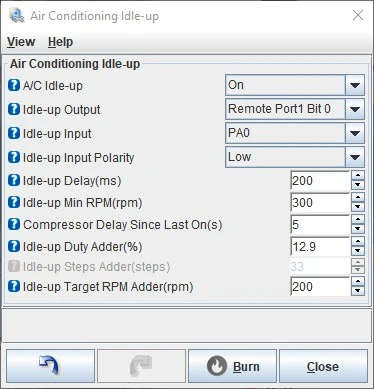The width and height of the screenshot is (374, 389).
Task: Decrease Idle-up Min RPM with down arrow
Action: pyautogui.click(x=358, y=207)
